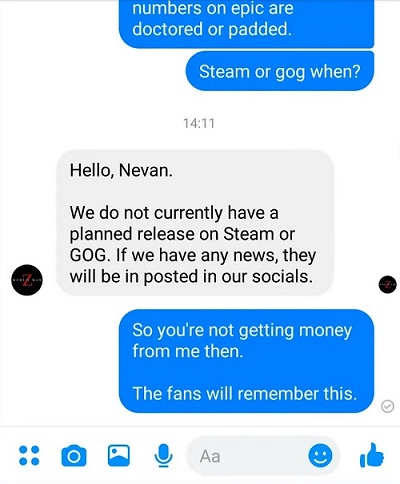The height and width of the screenshot is (484, 400).
Task: Tap the 'fans will remember this' message
Action: 246,361
